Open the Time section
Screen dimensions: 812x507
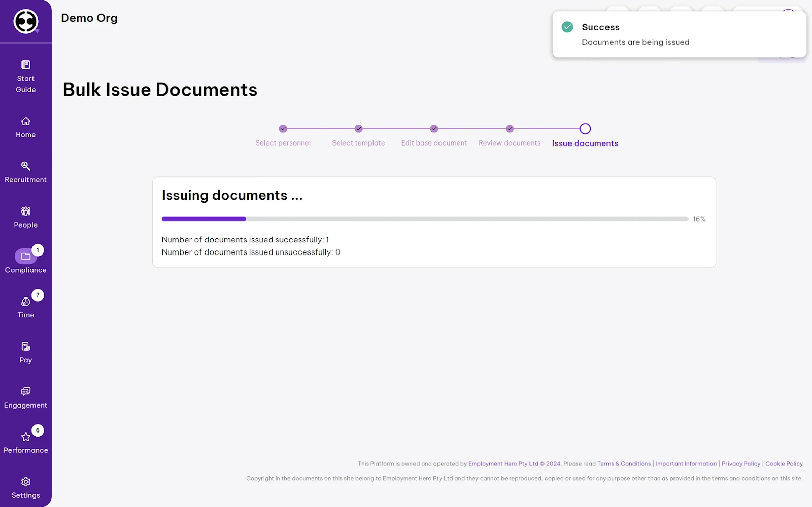coord(26,308)
